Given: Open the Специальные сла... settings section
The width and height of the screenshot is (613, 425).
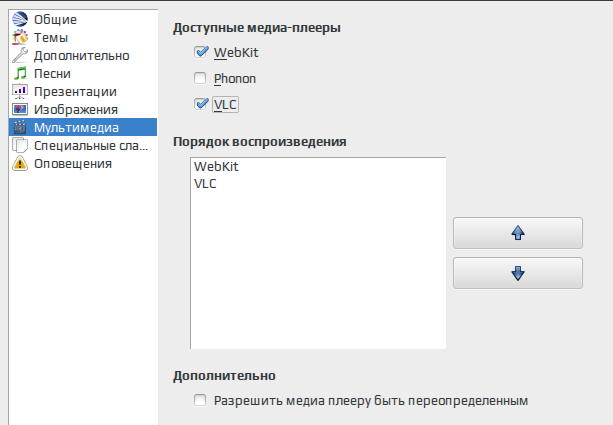Looking at the screenshot, I should [83, 145].
